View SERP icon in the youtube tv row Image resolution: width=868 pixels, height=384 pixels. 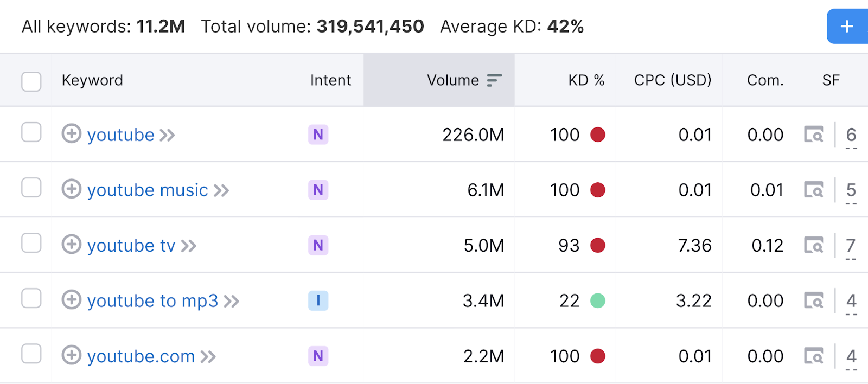pos(814,245)
